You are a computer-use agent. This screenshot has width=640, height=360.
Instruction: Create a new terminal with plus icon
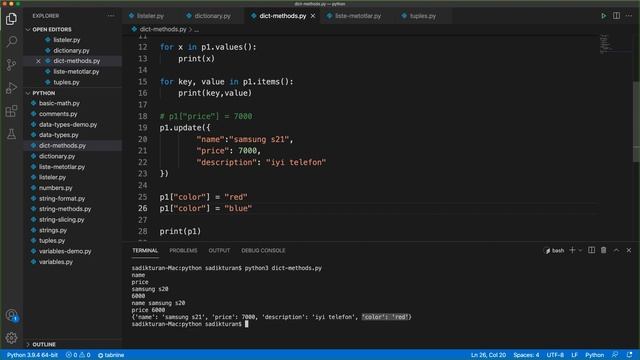(572, 250)
